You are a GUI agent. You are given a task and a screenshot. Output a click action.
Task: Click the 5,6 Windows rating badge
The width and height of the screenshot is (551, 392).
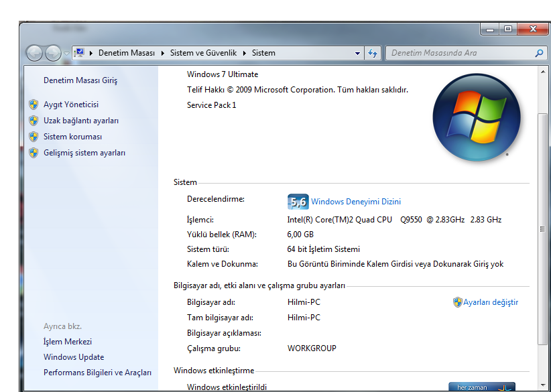298,202
